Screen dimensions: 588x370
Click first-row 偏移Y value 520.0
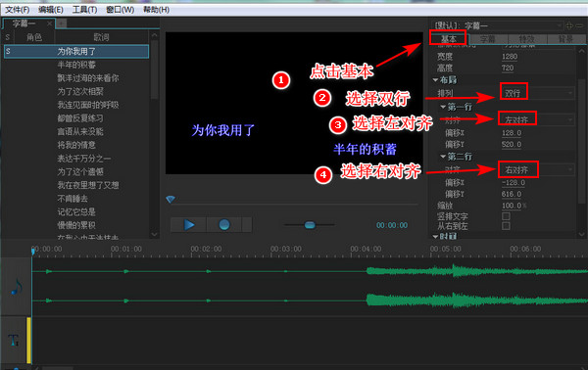click(512, 145)
